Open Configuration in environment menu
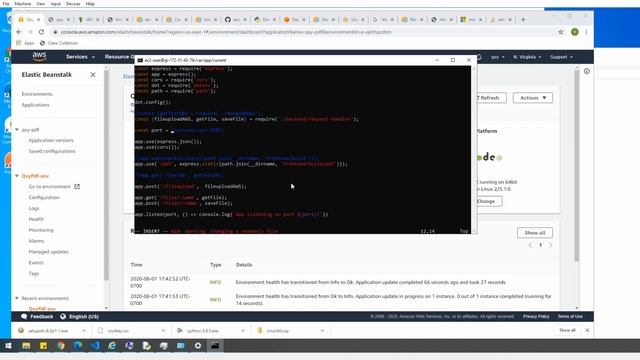 (x=44, y=198)
